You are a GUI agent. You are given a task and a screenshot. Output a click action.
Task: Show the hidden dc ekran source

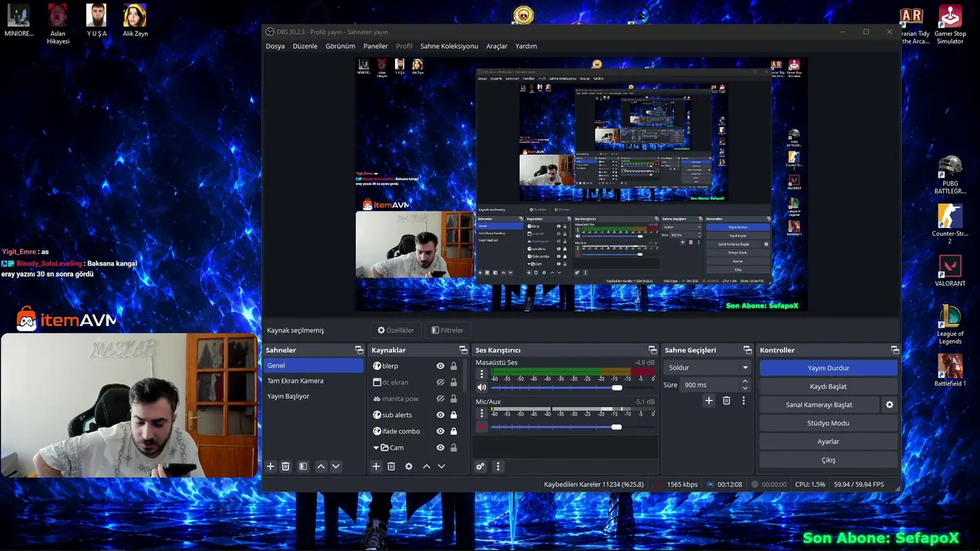pos(440,382)
